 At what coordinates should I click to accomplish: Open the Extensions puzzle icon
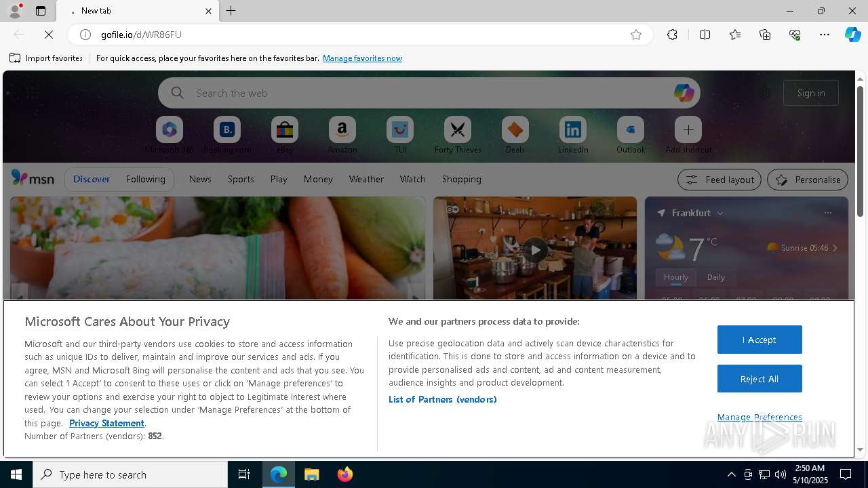(672, 35)
